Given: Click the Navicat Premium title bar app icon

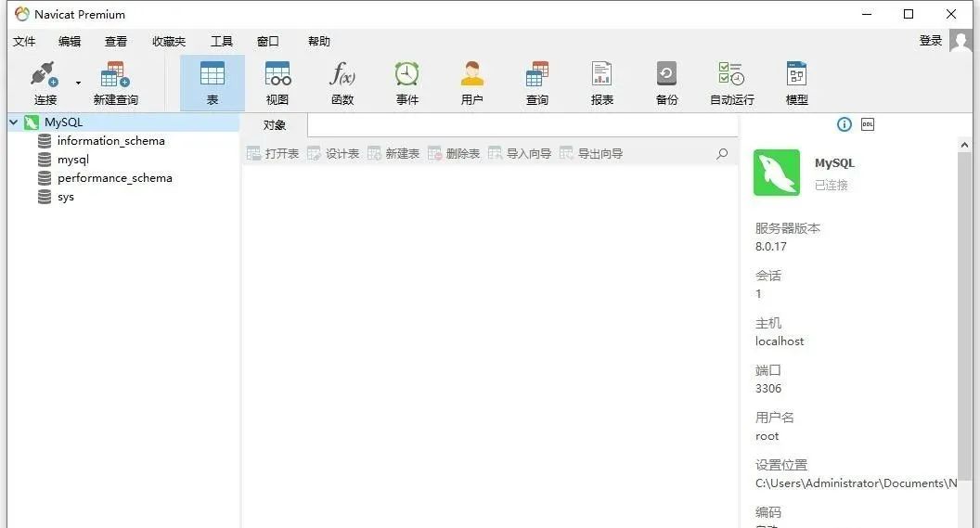Looking at the screenshot, I should 22,14.
